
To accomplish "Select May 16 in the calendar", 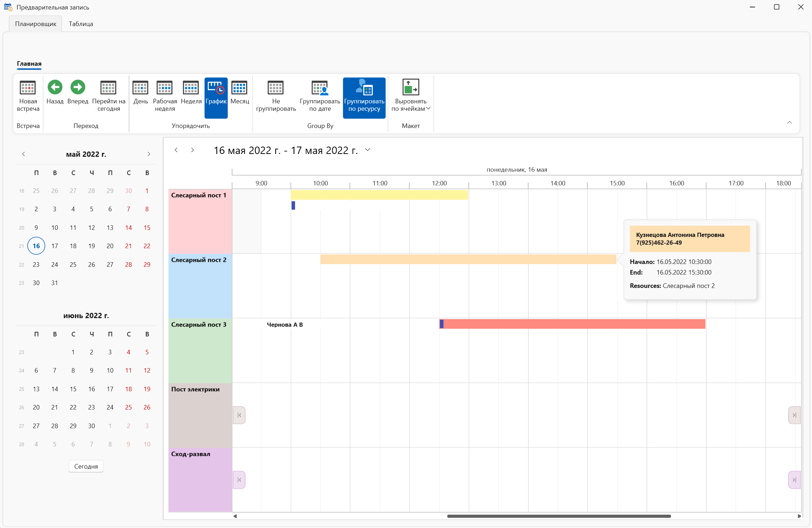I will coord(36,246).
